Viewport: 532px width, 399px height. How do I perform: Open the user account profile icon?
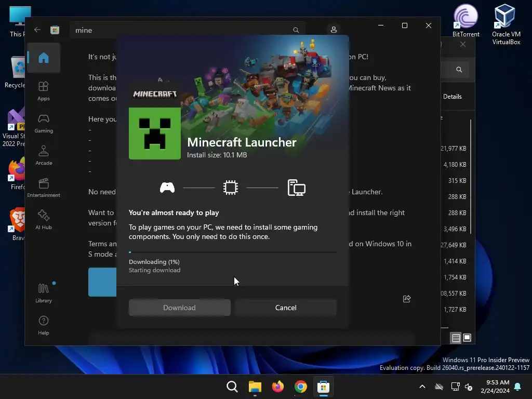334,30
